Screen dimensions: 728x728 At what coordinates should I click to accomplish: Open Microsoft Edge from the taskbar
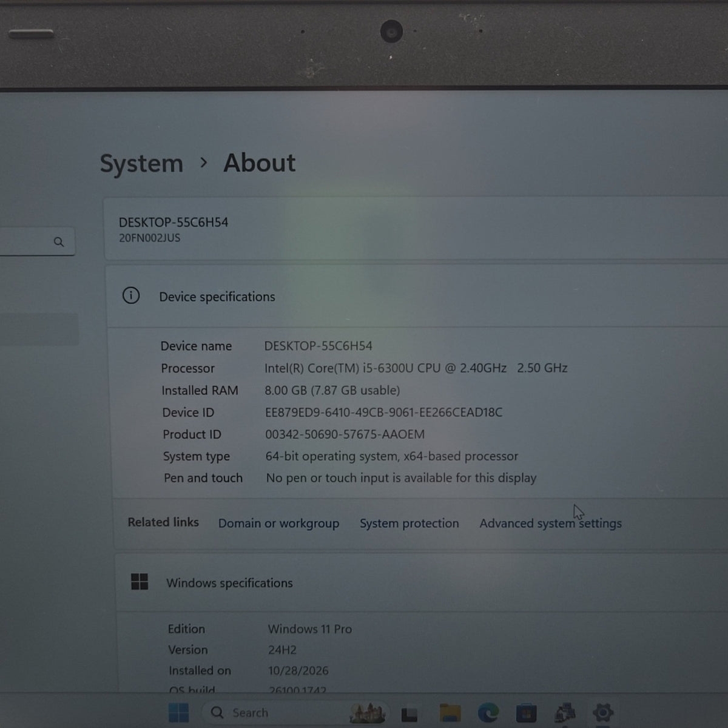tap(488, 713)
